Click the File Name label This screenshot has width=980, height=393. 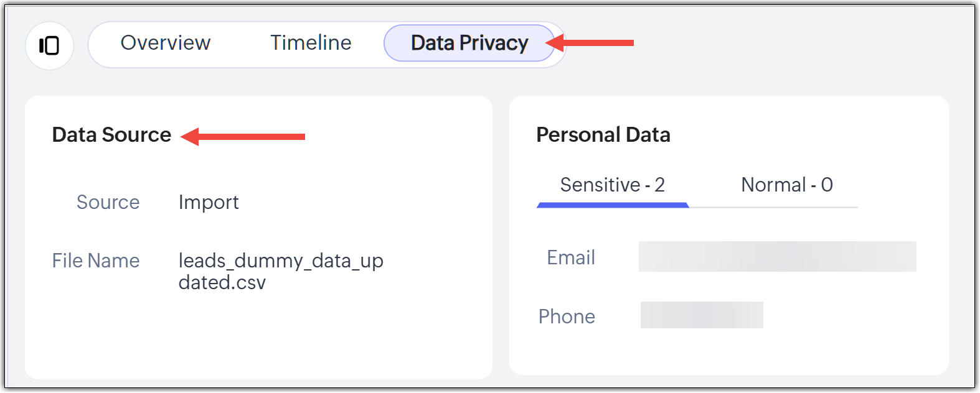pos(96,261)
